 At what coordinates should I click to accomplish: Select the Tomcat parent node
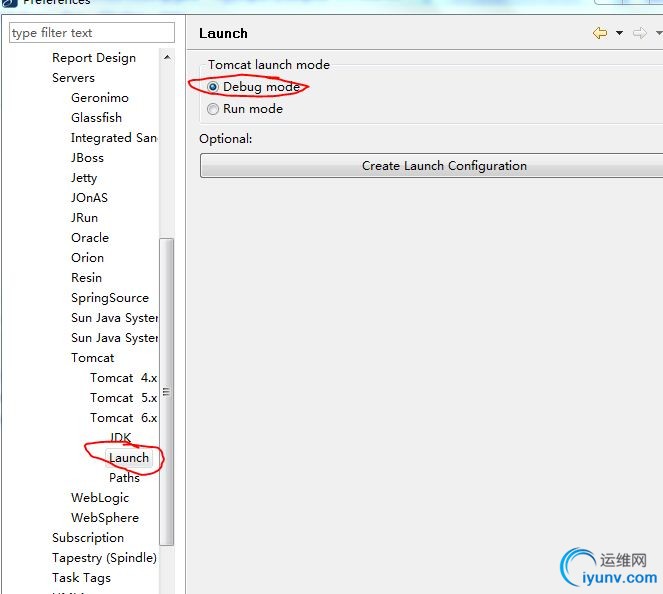[x=93, y=358]
